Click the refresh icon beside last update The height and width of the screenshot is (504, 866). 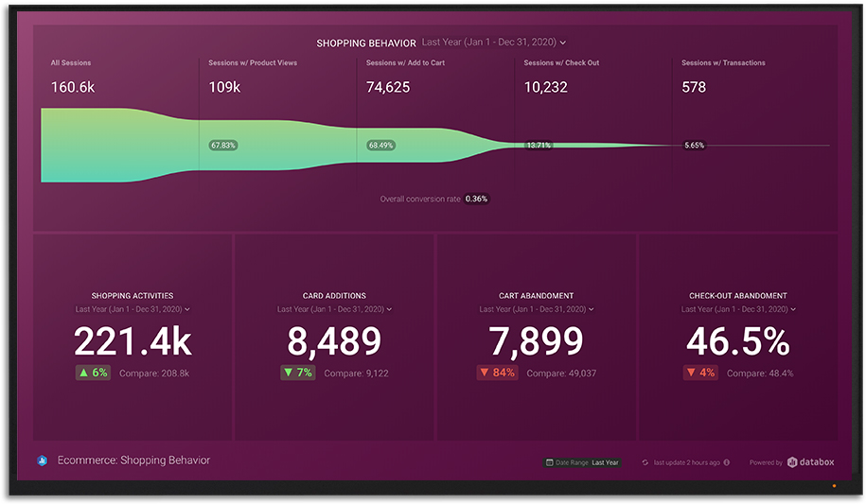pos(645,462)
